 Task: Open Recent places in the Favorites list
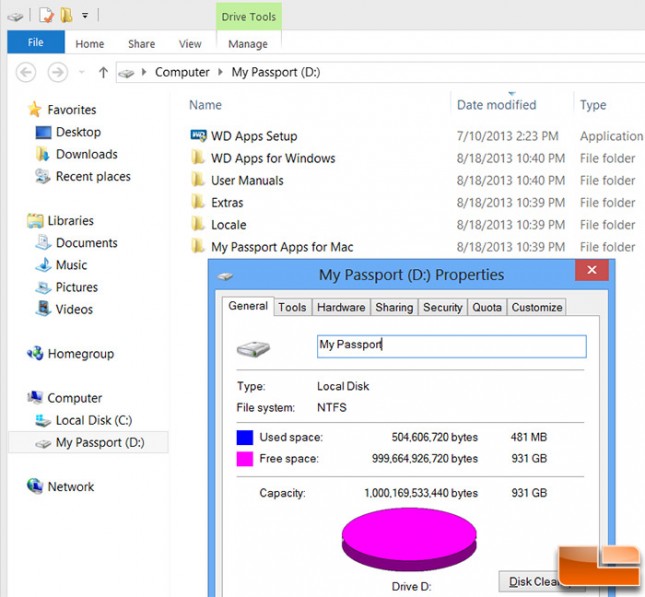[93, 177]
